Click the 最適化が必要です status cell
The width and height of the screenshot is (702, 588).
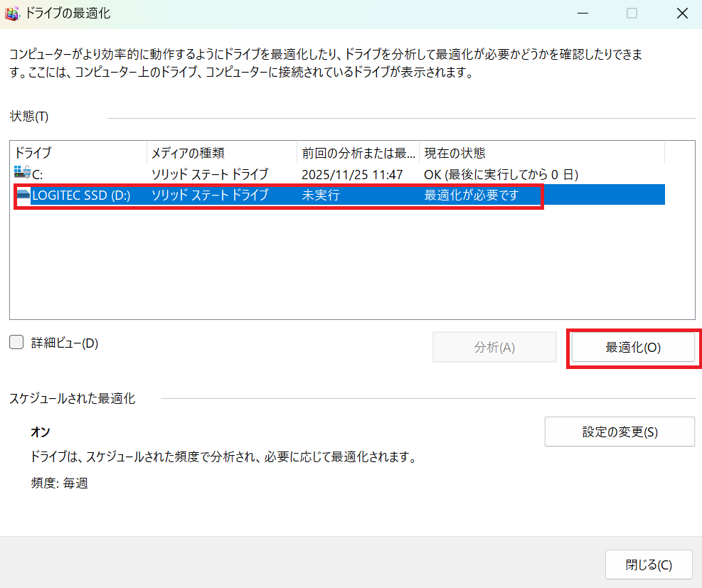coord(472,196)
